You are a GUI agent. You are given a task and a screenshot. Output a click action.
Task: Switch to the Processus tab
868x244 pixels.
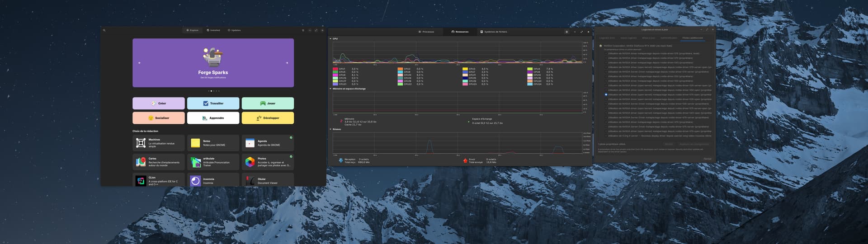click(426, 32)
